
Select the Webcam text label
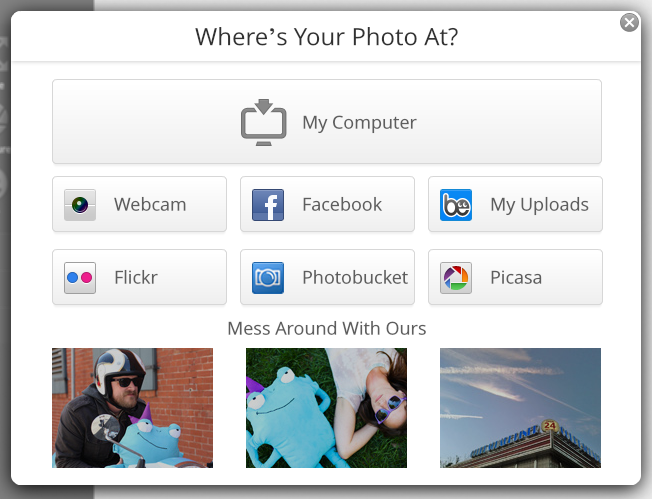[150, 205]
